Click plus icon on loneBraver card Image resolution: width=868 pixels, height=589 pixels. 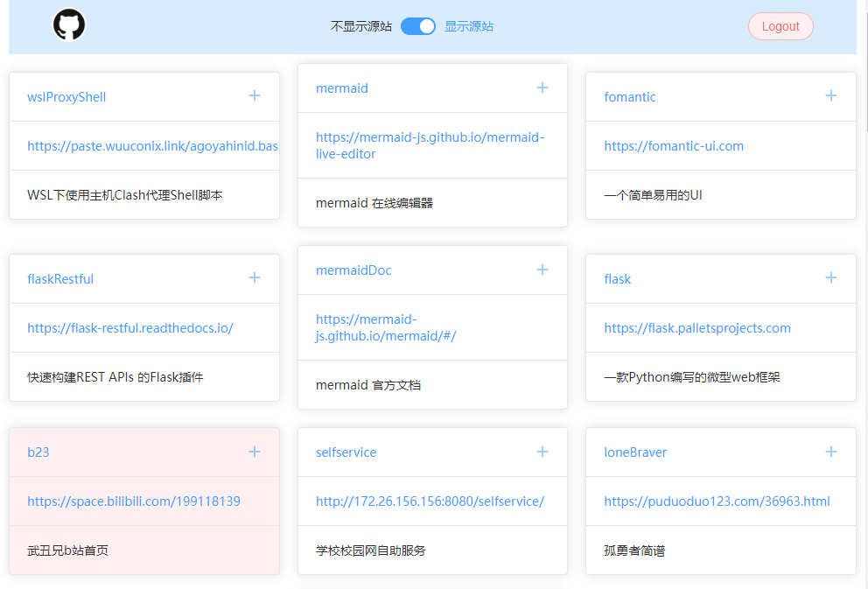(831, 452)
